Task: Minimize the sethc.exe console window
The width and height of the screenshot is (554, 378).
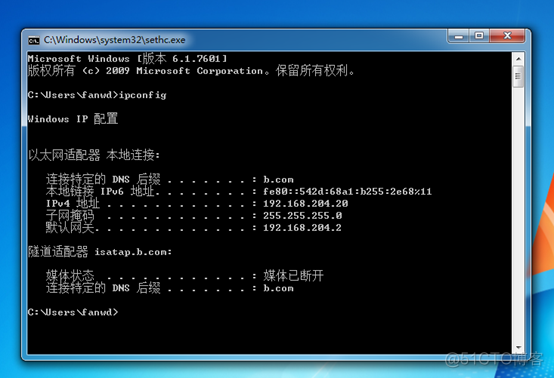Action: click(x=459, y=36)
